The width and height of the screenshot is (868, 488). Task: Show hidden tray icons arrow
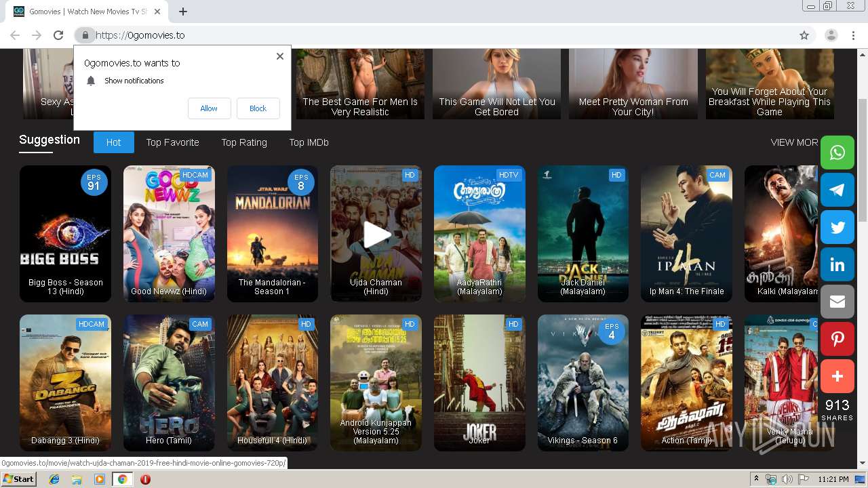(756, 479)
